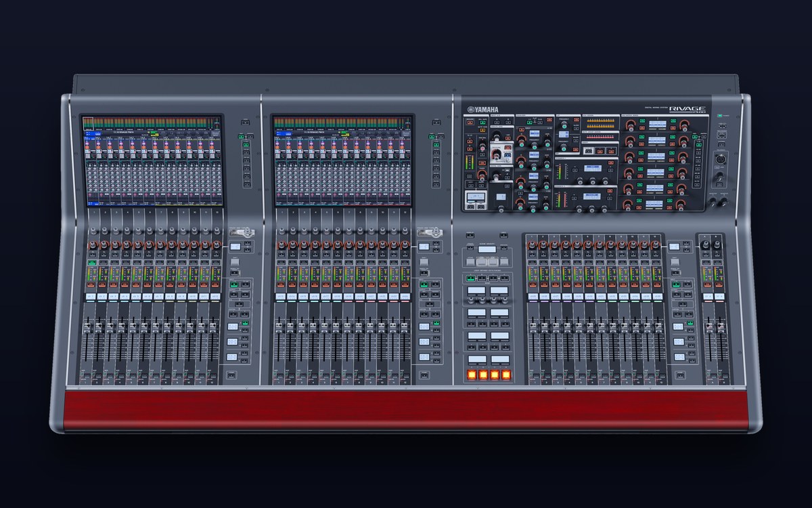
Task: Select the Dynamics 2 blue display
Action: click(x=592, y=196)
